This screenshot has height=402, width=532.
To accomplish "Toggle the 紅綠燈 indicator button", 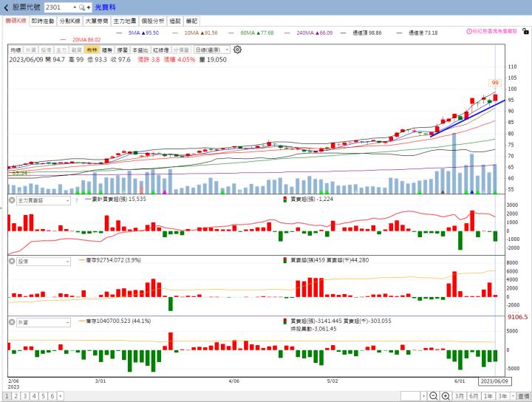I will coord(161,50).
